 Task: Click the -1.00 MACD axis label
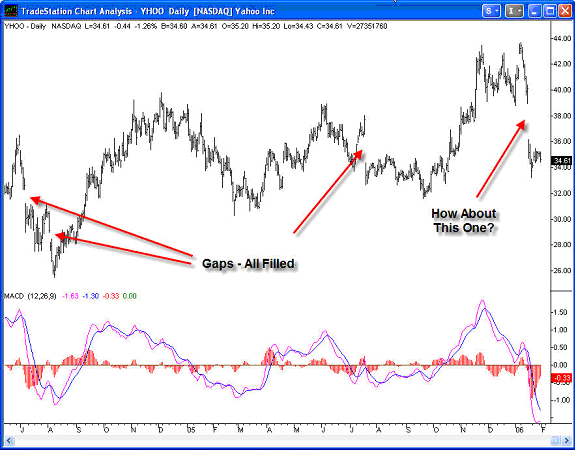562,400
